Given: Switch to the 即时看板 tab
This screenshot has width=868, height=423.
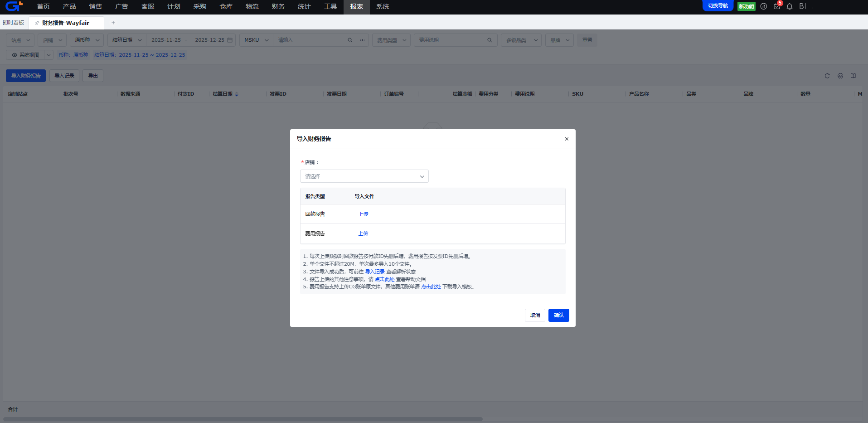Looking at the screenshot, I should tap(14, 23).
